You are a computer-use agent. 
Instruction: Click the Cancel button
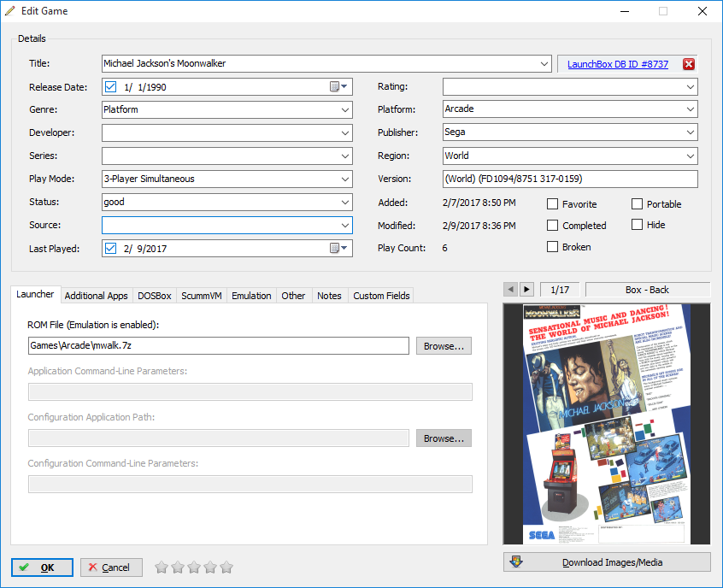111,567
